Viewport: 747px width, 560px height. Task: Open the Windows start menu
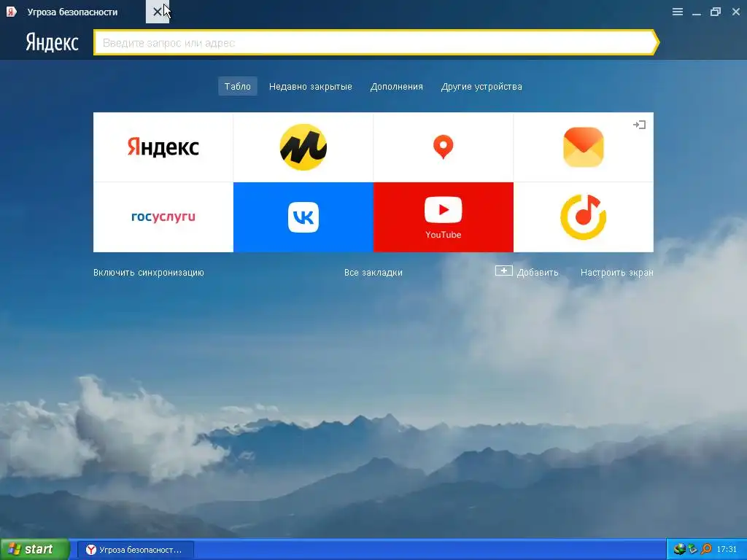point(34,549)
